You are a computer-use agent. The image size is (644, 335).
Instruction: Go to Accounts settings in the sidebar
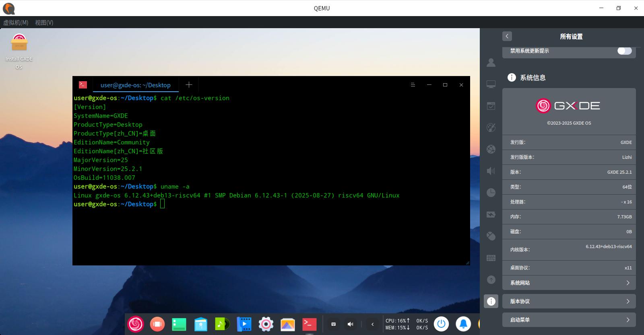coord(491,62)
